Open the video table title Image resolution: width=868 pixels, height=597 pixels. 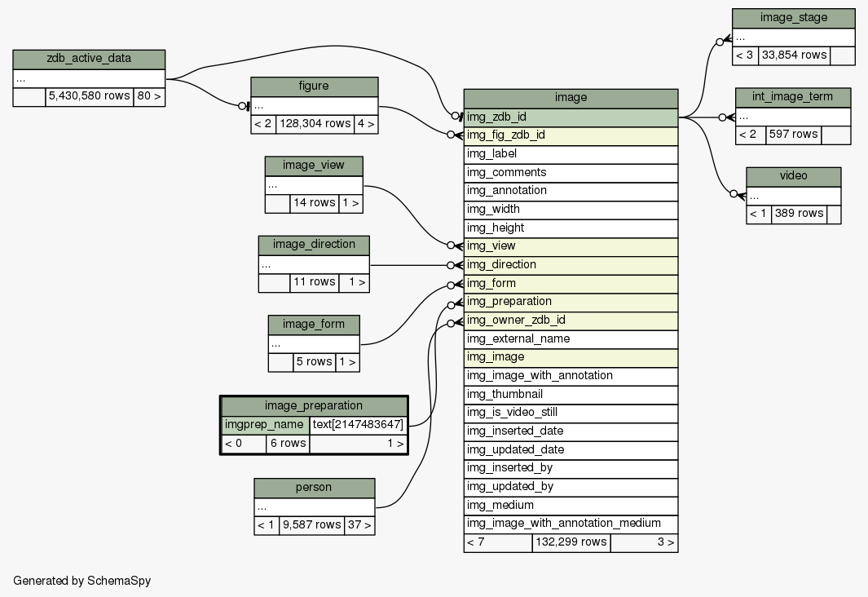tap(793, 176)
